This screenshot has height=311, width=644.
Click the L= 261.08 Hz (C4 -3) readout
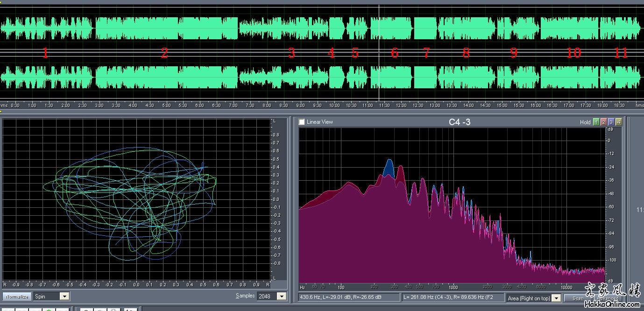pyautogui.click(x=453, y=297)
